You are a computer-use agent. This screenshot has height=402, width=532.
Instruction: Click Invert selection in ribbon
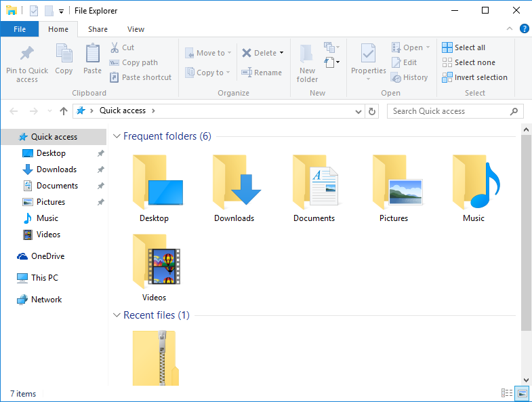[474, 77]
